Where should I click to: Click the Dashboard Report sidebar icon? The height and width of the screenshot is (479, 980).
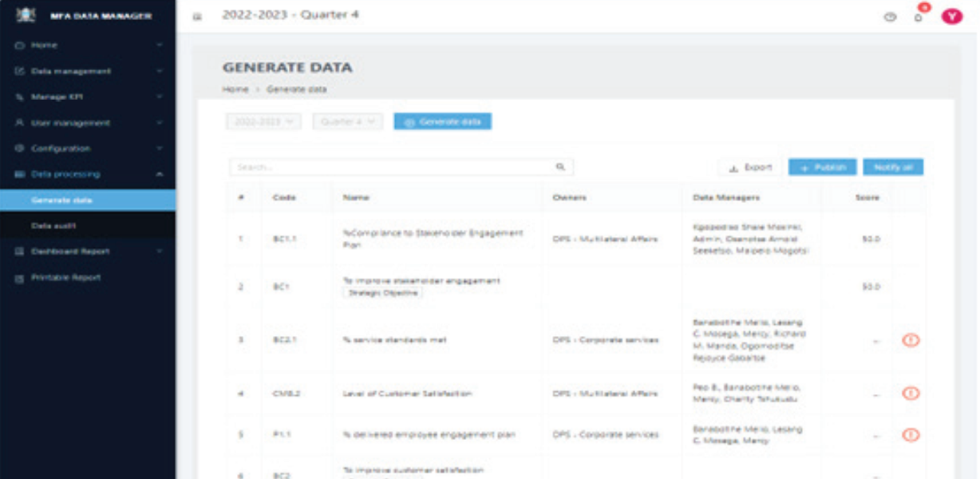pos(18,251)
